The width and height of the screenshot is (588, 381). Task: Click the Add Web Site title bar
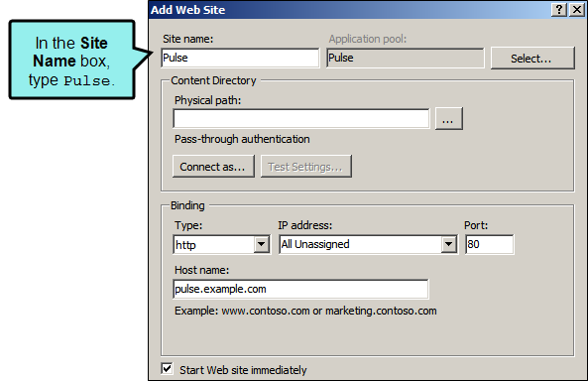(349, 10)
